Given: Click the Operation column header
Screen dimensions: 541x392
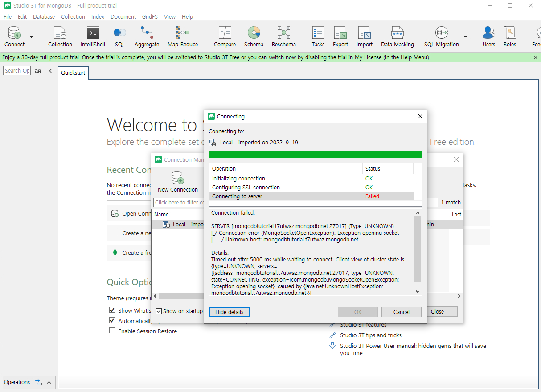Looking at the screenshot, I should (x=224, y=168).
